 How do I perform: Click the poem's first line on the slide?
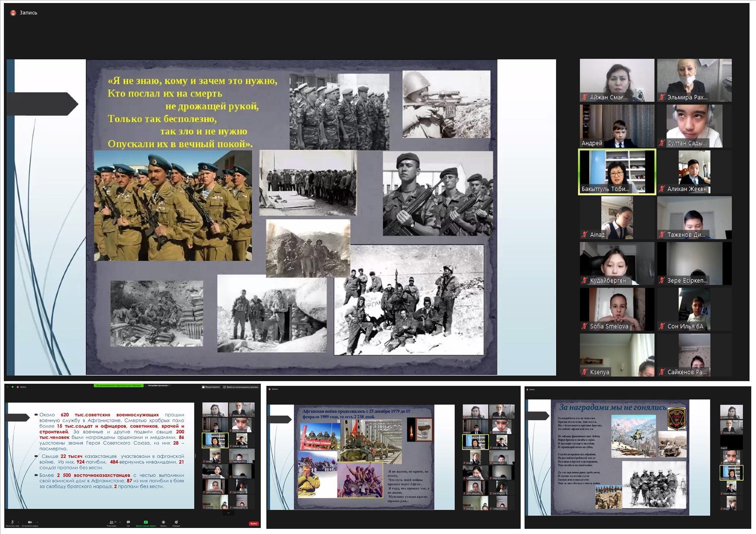click(x=193, y=81)
